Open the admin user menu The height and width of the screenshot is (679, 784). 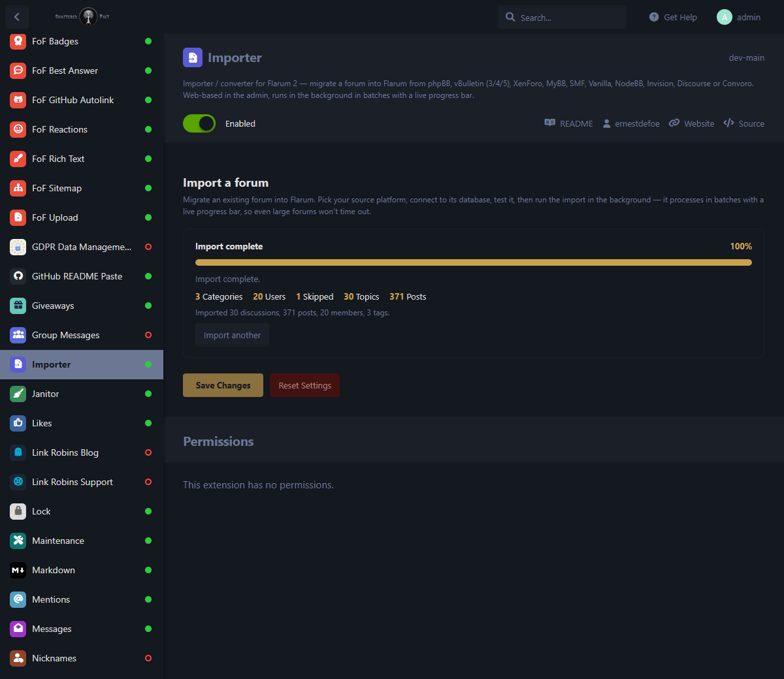[x=739, y=17]
